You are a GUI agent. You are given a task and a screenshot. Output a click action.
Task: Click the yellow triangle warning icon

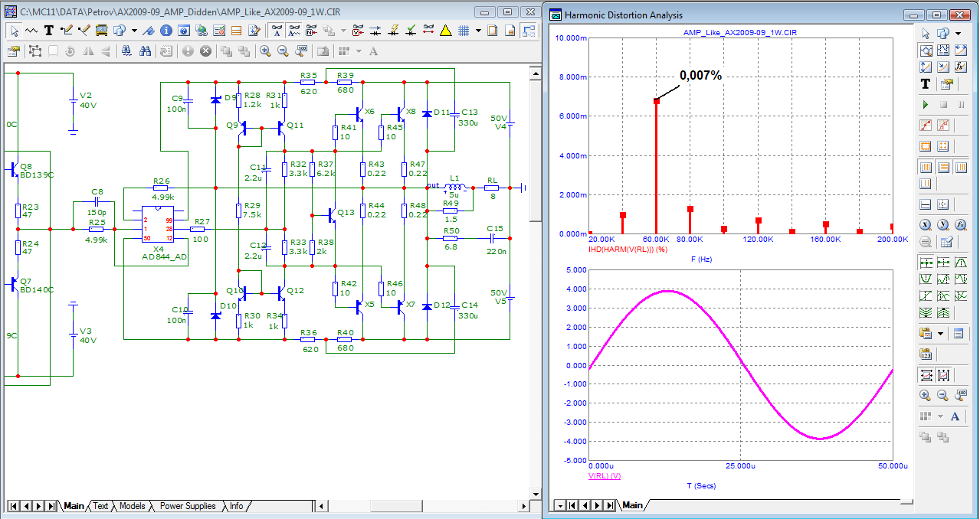444,31
